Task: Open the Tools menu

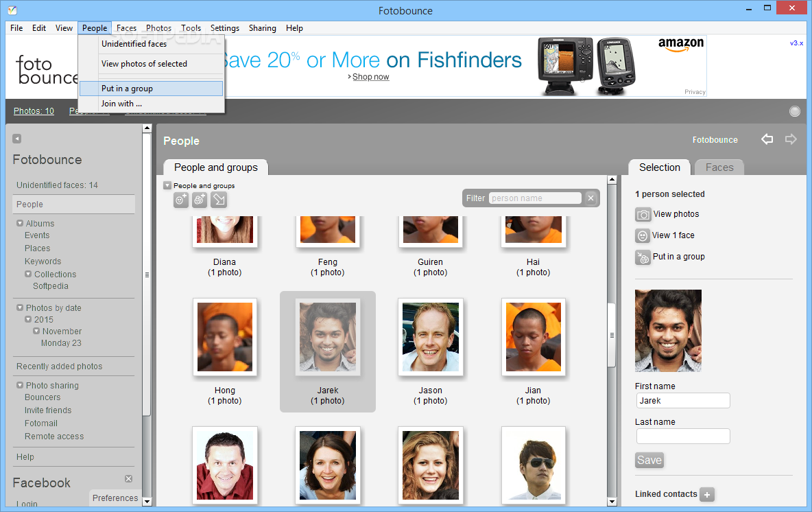Action: (191, 28)
